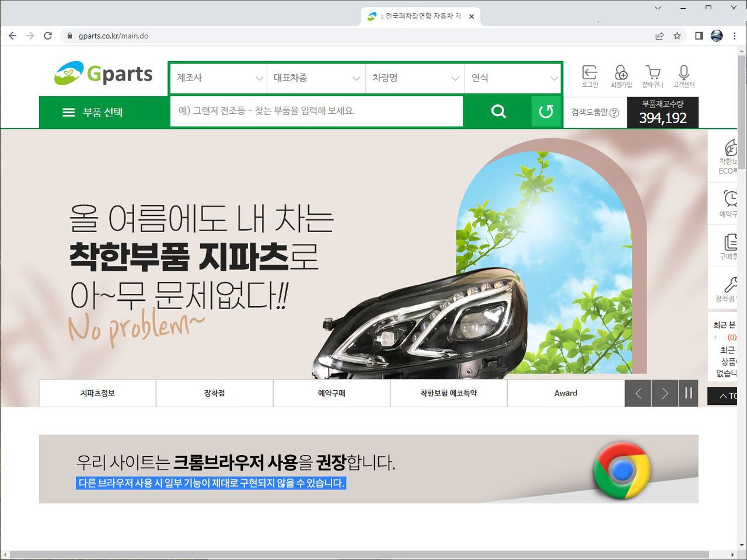This screenshot has height=560, width=747.
Task: Share this page from the address bar
Action: click(x=659, y=36)
